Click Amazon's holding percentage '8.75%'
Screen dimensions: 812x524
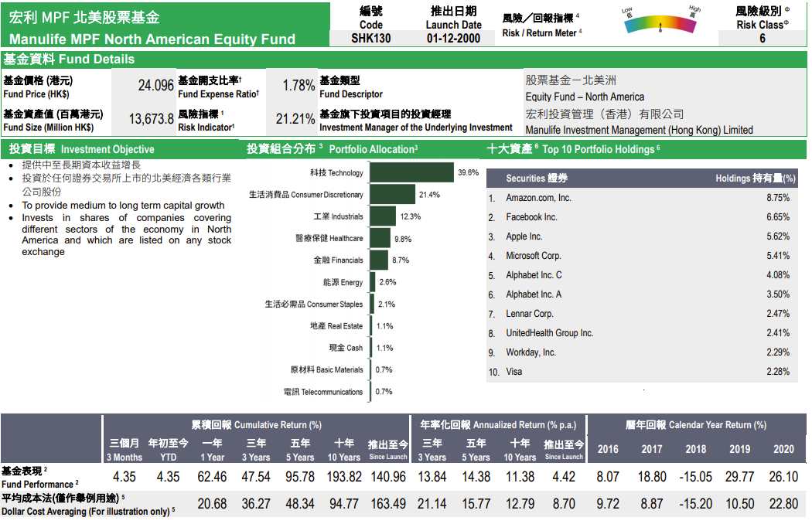click(778, 198)
